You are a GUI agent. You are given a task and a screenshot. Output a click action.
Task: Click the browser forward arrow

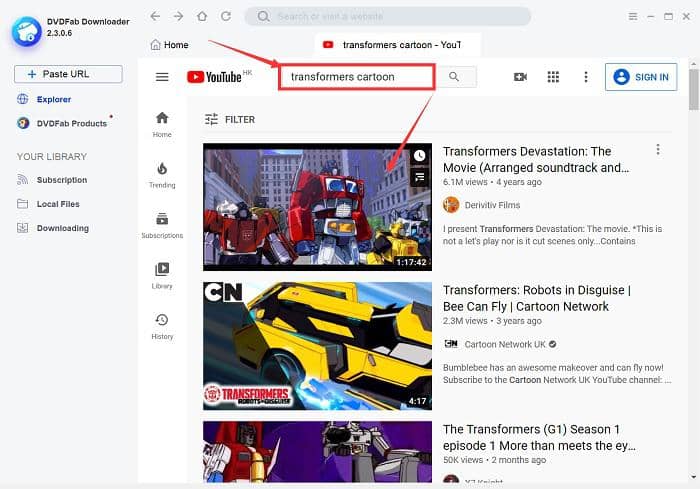(179, 17)
